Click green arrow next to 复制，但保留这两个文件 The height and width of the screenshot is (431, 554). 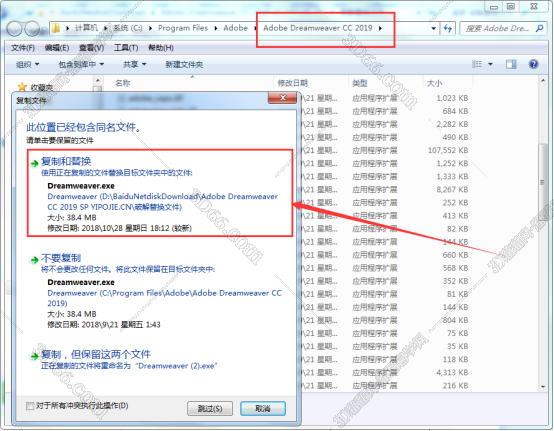(35, 356)
